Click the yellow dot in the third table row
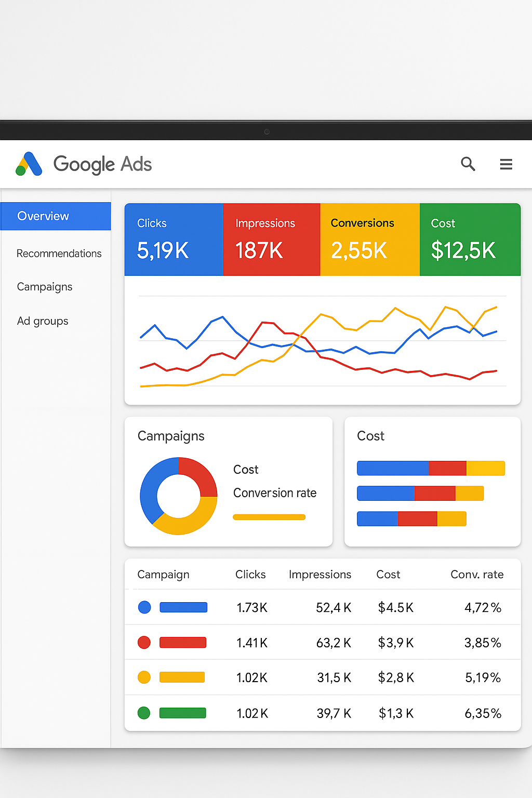532x798 pixels. coord(144,677)
